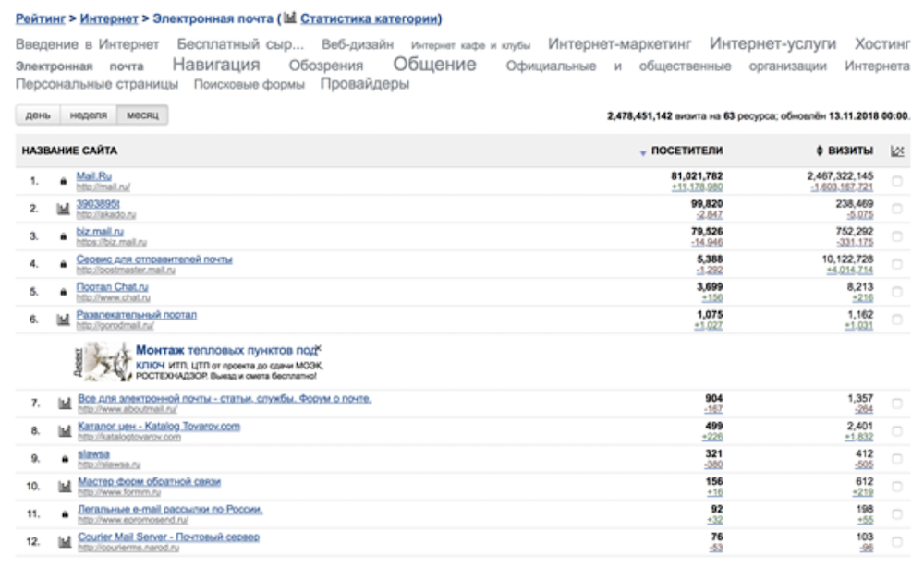The image size is (924, 567).
Task: Open the Общение category
Action: [x=435, y=64]
